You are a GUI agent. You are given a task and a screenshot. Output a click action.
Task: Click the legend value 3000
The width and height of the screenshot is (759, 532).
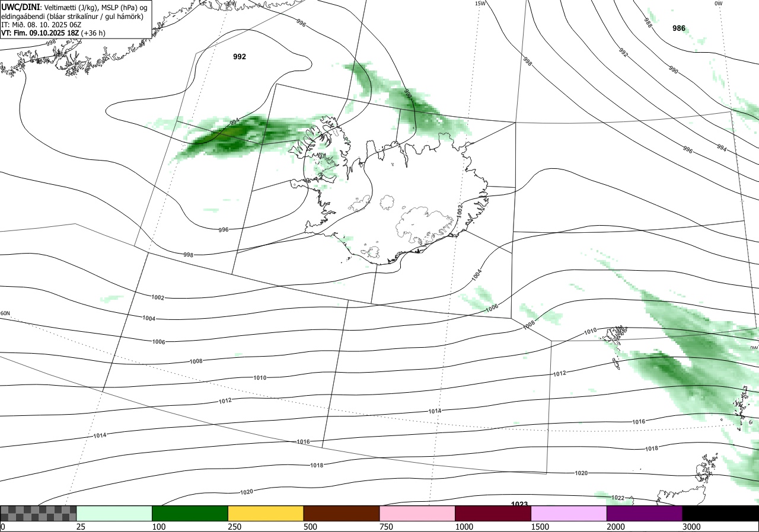(692, 527)
